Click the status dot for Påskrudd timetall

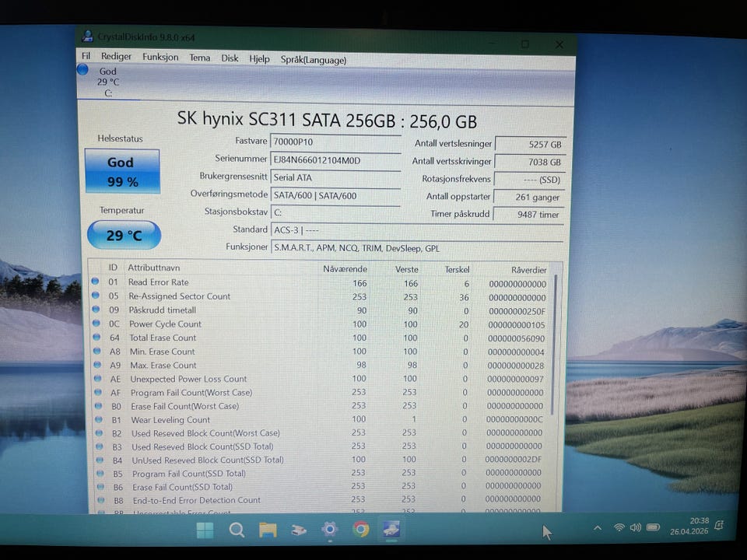point(96,309)
